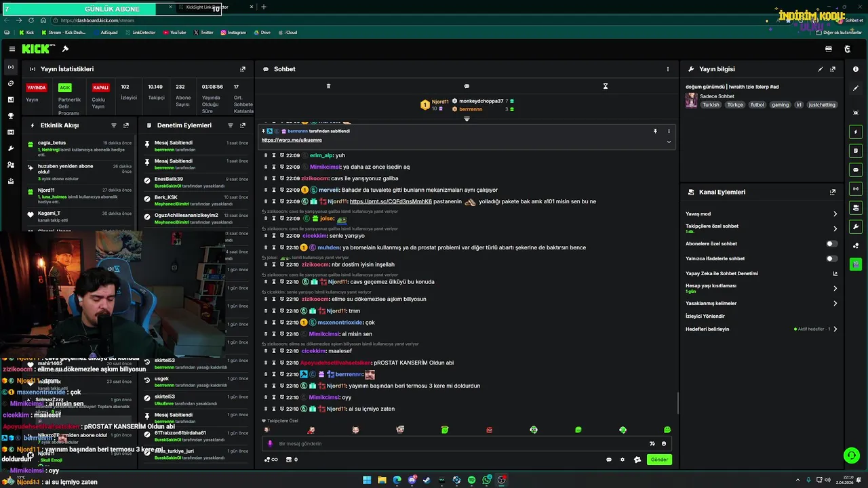This screenshot has height=488, width=868.
Task: Expand Takipçilere özel sohbet options
Action: (x=835, y=228)
